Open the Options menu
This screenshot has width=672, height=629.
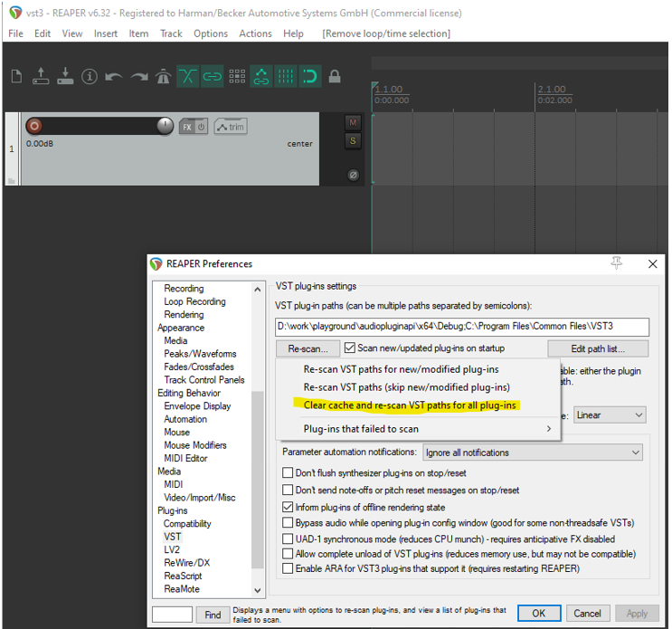click(x=211, y=33)
